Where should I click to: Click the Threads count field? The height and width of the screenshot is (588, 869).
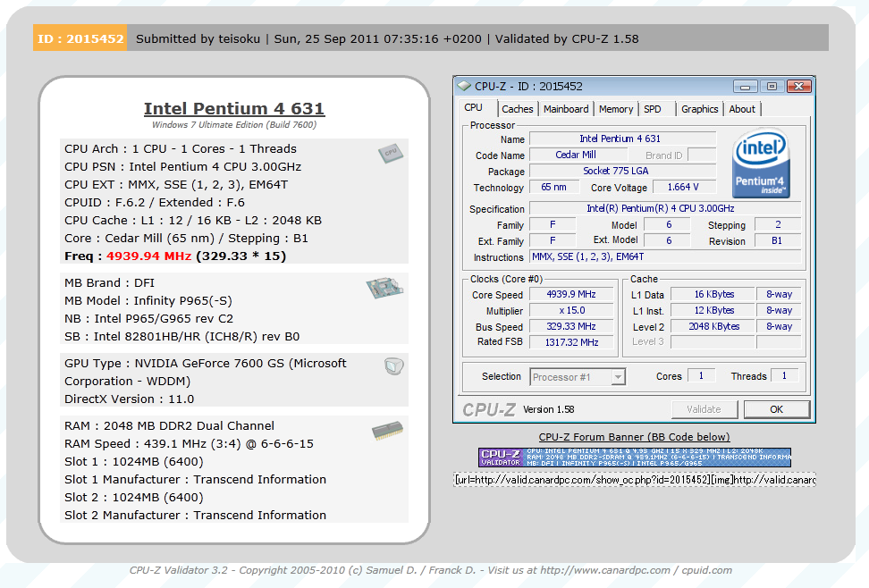coord(784,375)
